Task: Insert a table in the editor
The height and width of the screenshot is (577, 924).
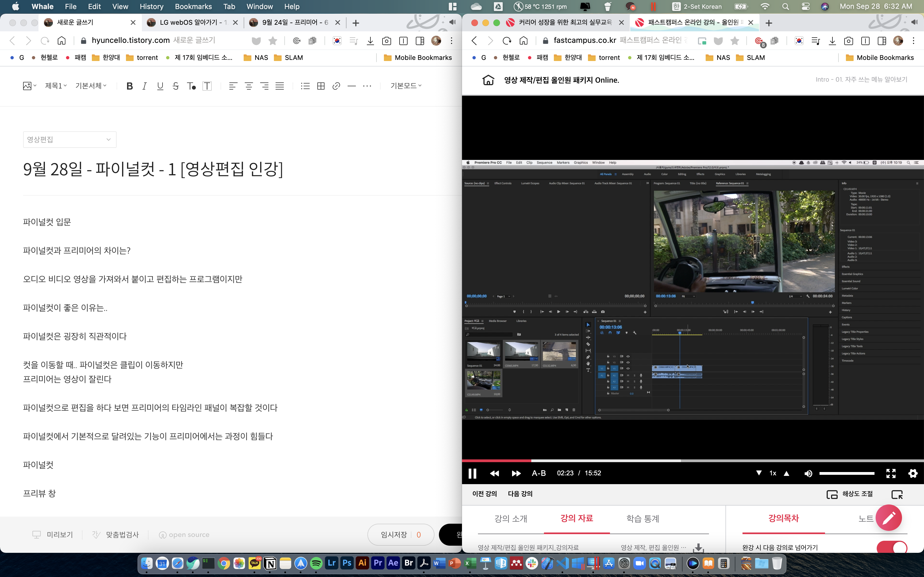Action: coord(321,86)
